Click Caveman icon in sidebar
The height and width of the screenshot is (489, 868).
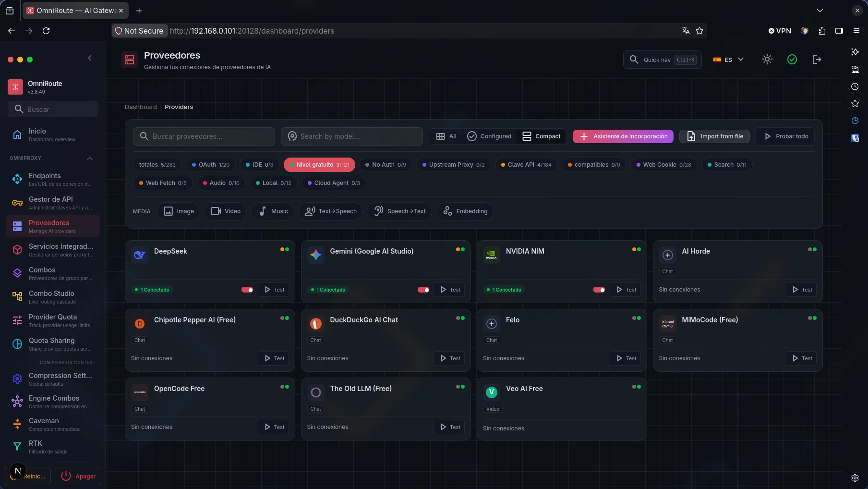(x=17, y=424)
